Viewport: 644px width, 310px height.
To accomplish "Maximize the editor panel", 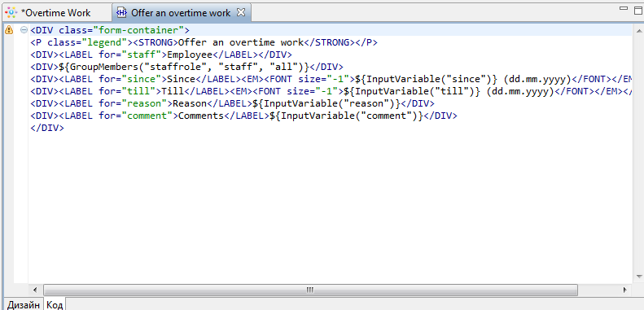I will point(638,10).
